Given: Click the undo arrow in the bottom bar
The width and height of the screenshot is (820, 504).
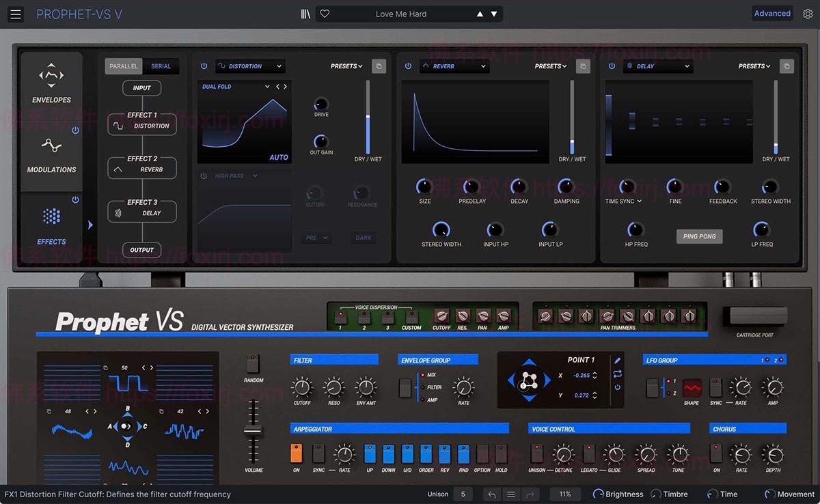Looking at the screenshot, I should pyautogui.click(x=491, y=494).
